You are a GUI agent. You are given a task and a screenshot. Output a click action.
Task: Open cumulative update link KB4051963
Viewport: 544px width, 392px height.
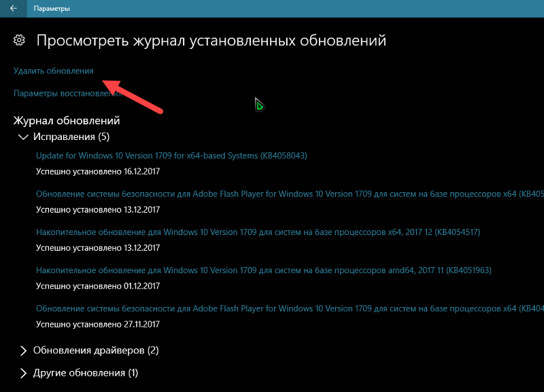click(x=264, y=270)
